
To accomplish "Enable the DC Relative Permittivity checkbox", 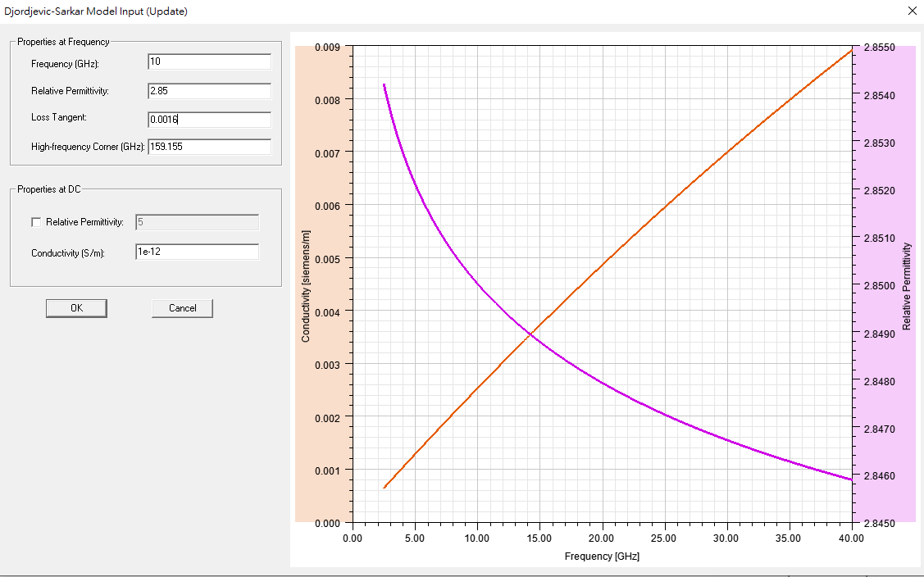I will point(36,222).
